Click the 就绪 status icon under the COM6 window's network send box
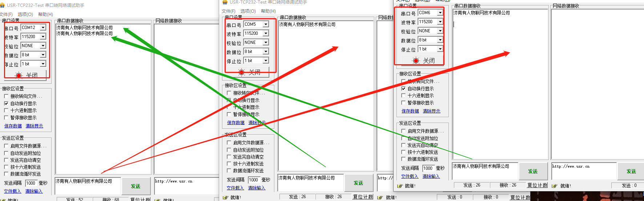Screen dimensions: 644x201 pos(555,186)
